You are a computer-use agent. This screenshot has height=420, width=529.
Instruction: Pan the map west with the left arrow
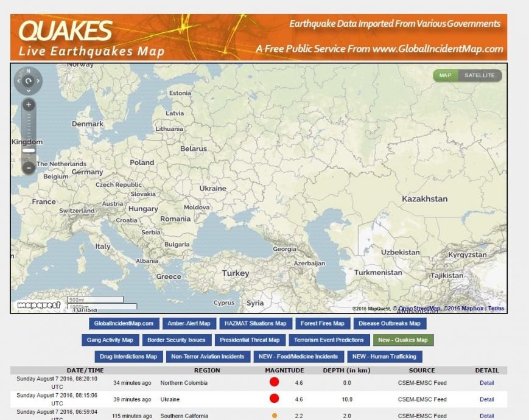click(18, 81)
